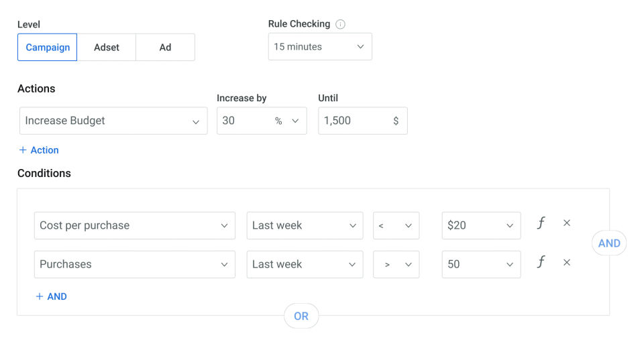Remove the Cost per purchase condition
Image resolution: width=644 pixels, height=338 pixels.
point(567,223)
